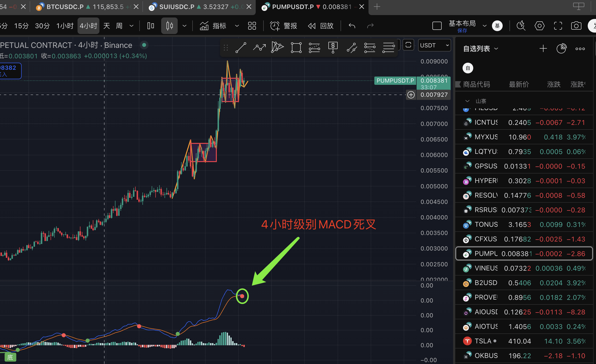Open the horizontal lines menu tool

tap(388, 47)
